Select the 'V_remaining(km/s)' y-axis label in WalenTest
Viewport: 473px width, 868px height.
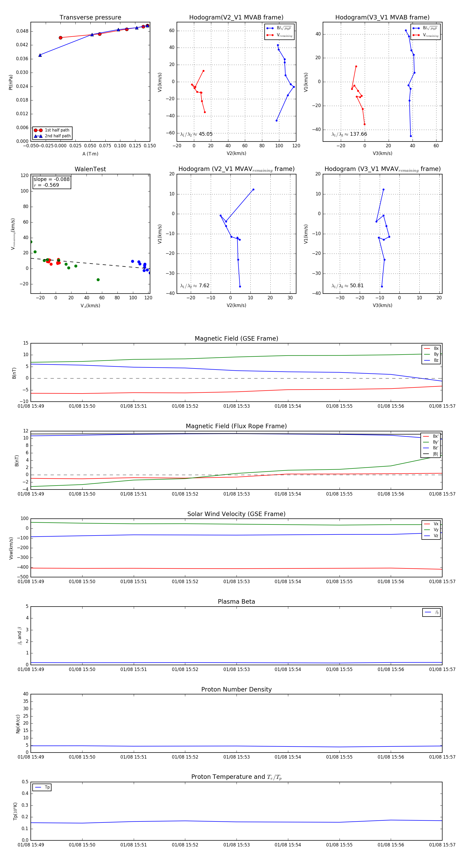(x=13, y=234)
